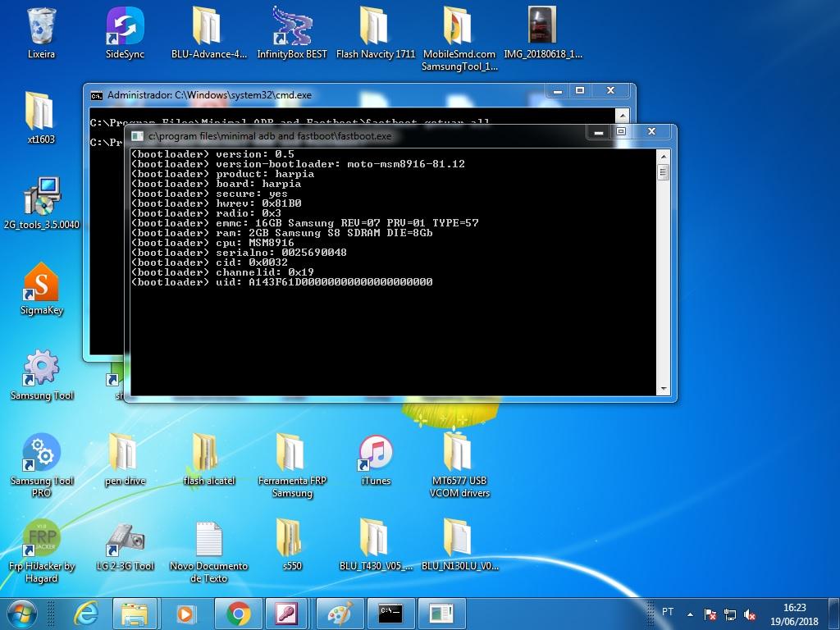Open the xt1603 folder on desktop
Screen dimensions: 840x630
point(41,118)
